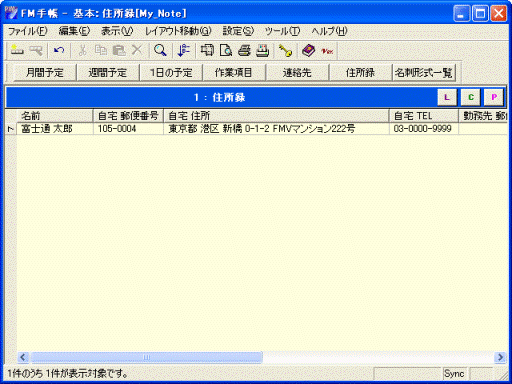The height and width of the screenshot is (384, 512).
Task: Click the FM手帳 app icon in title bar
Action: (x=11, y=13)
